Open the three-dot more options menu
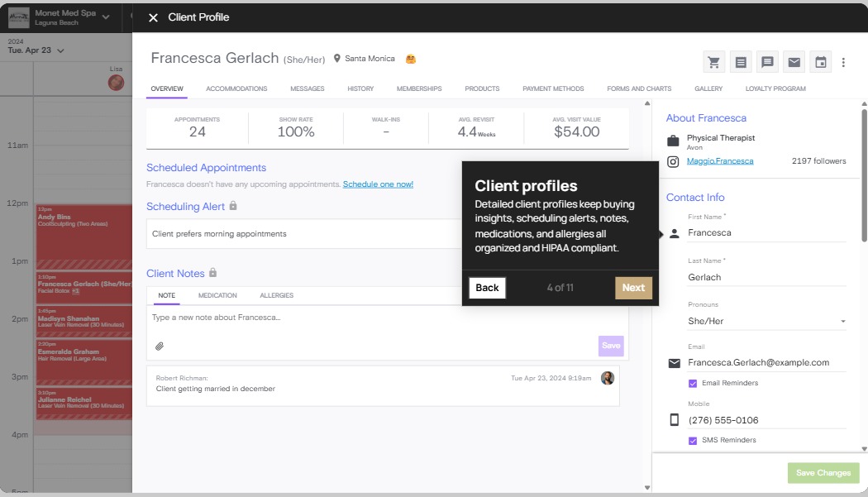868x497 pixels. (843, 62)
